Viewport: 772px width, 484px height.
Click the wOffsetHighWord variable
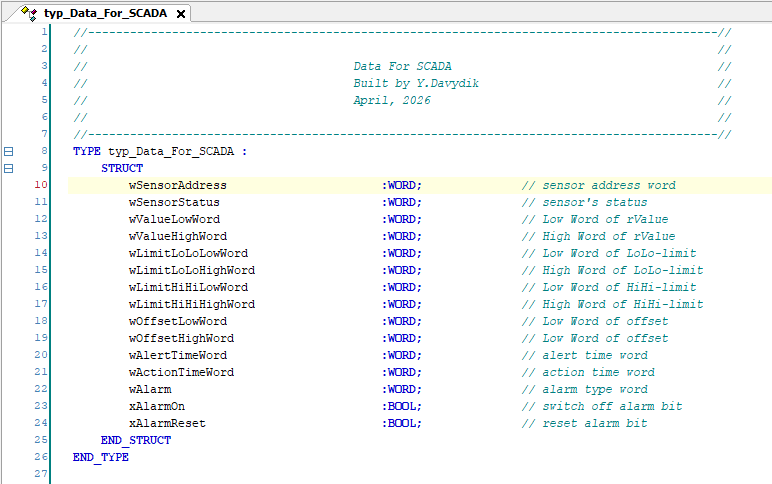coord(181,338)
